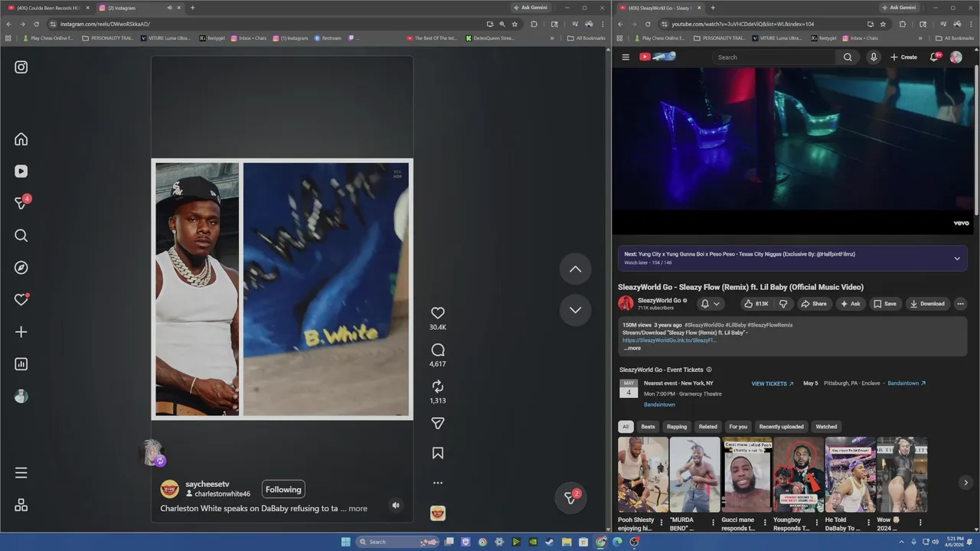Select the Beats filter chip
Screen dimensions: 980x551
point(648,427)
